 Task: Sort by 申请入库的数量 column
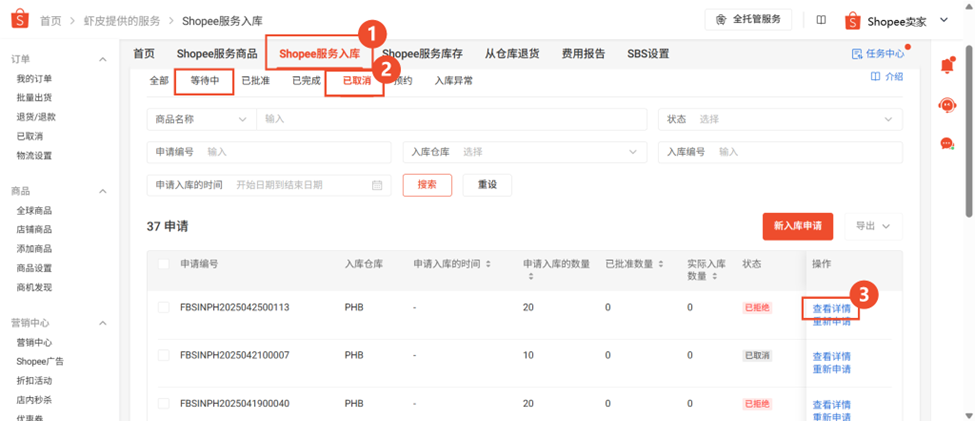pyautogui.click(x=530, y=276)
